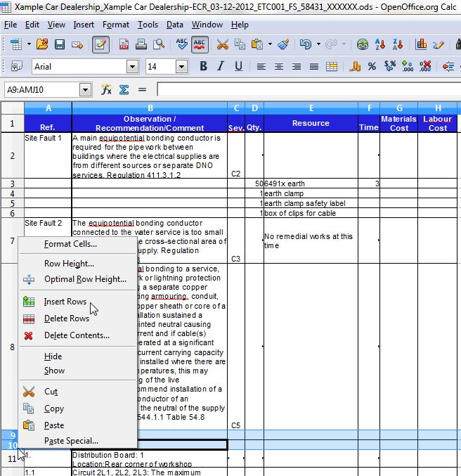This screenshot has height=476, width=461.
Task: Click Delete Decimal Place icon
Action: coord(425,66)
